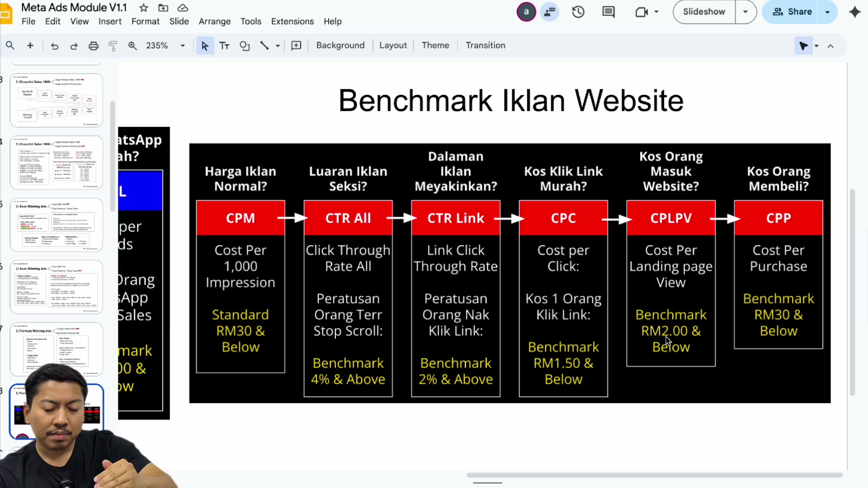
Task: Click the Background button
Action: [x=340, y=45]
